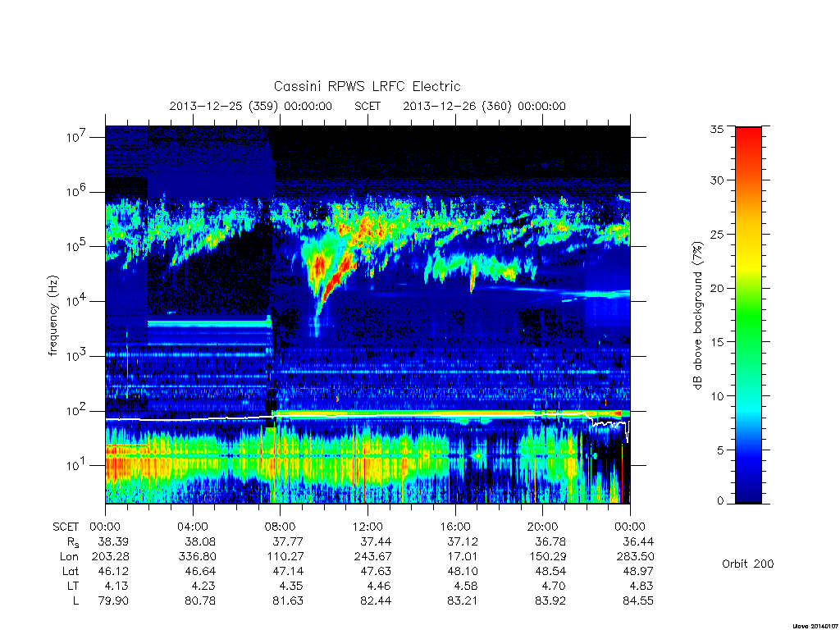Screen dimensions: 840x630
Task: Click the 'Orbit 200' label
Action: point(748,564)
